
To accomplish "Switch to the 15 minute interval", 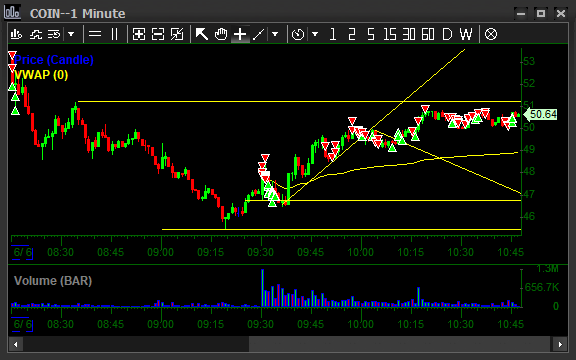I will tap(390, 35).
